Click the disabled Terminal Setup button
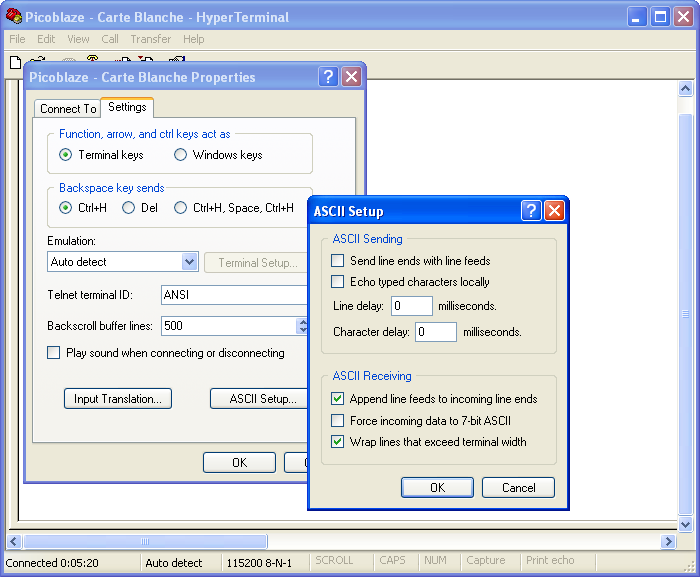 pos(256,263)
